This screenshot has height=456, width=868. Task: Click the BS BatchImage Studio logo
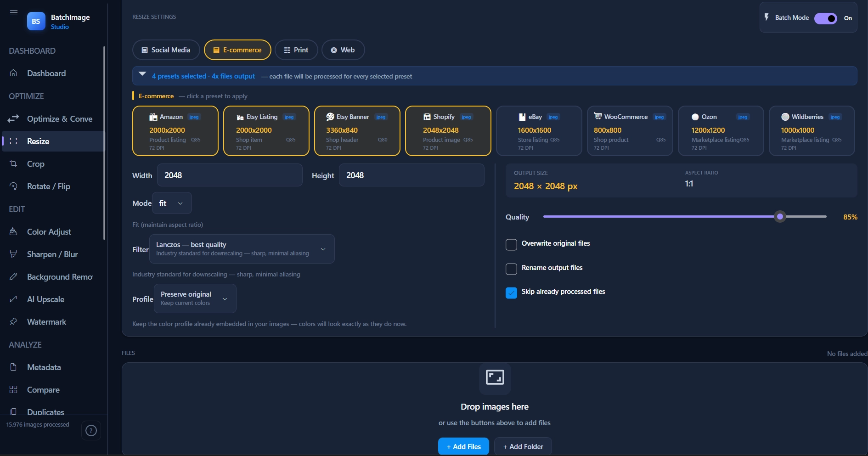[x=36, y=21]
